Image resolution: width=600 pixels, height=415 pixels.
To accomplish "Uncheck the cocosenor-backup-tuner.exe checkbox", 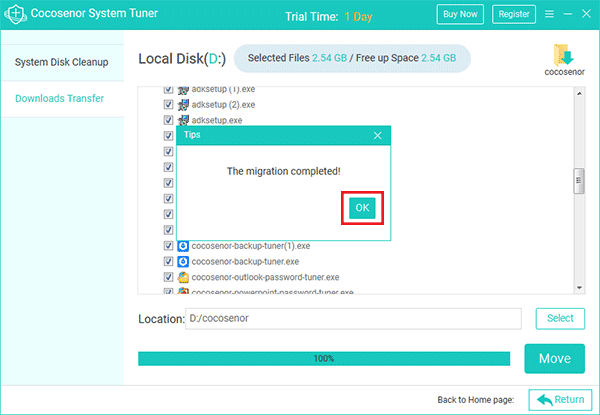I will pyautogui.click(x=168, y=261).
